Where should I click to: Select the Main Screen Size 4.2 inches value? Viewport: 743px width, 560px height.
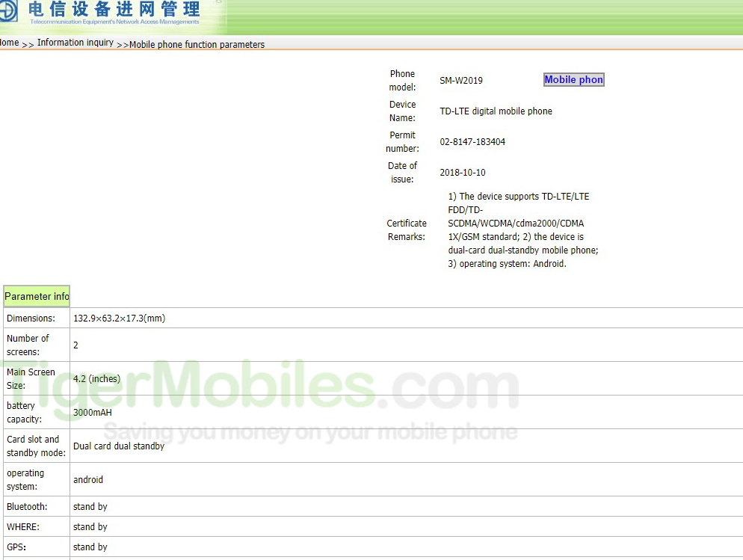[x=96, y=379]
